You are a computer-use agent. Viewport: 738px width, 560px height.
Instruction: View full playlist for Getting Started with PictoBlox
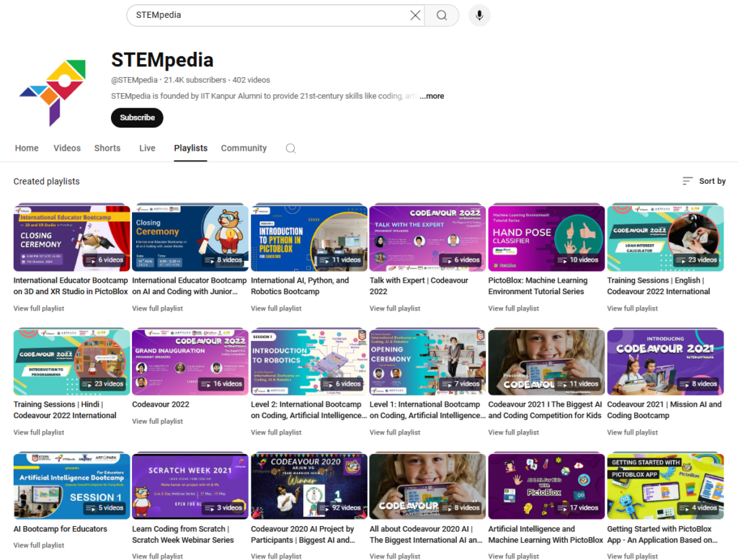632,556
